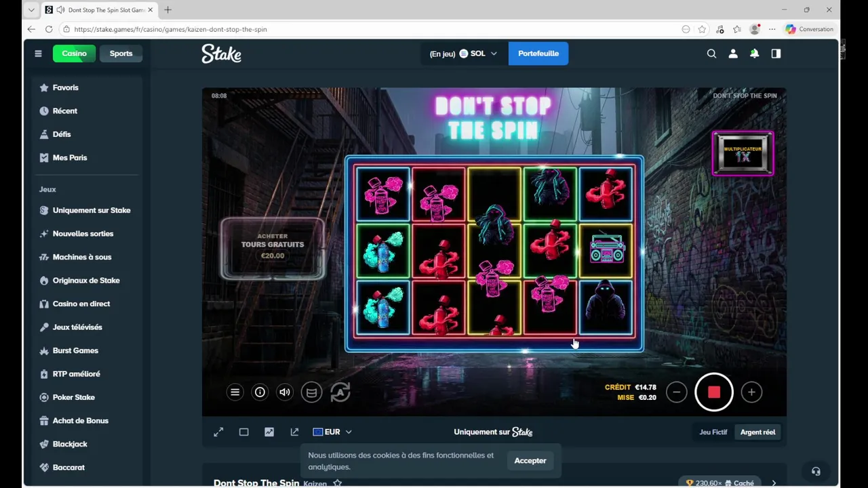Viewport: 868px width, 488px height.
Task: Switch to theatre mode view
Action: 243,432
